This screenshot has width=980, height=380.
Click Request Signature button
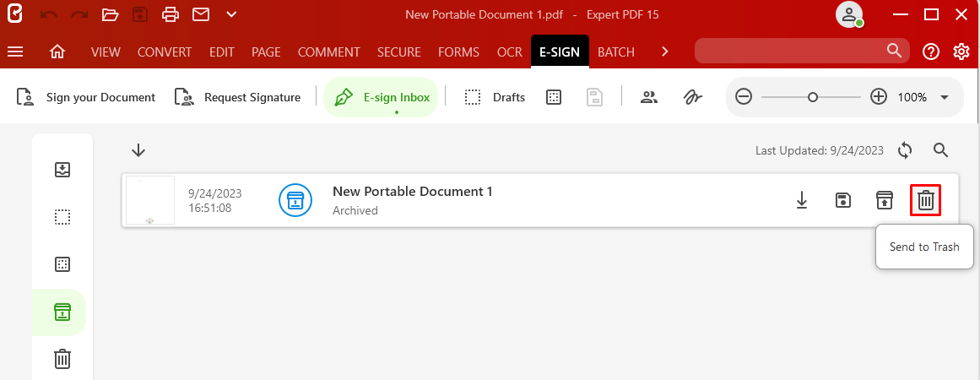coord(237,97)
